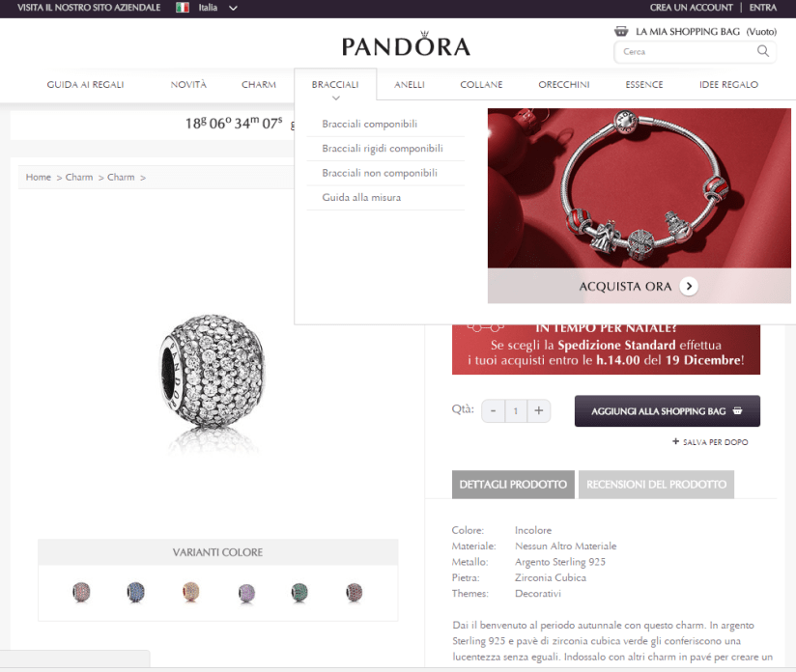Click the Pandora logo
796x672 pixels.
point(406,44)
